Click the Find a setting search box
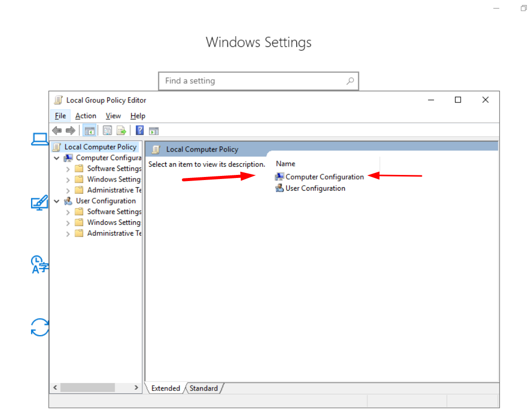 [252, 81]
